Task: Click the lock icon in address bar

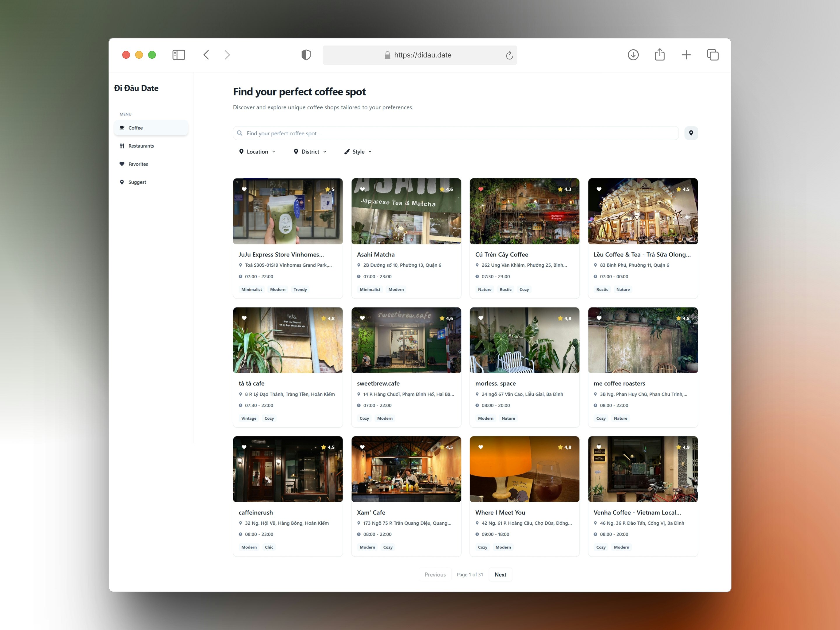Action: point(387,55)
